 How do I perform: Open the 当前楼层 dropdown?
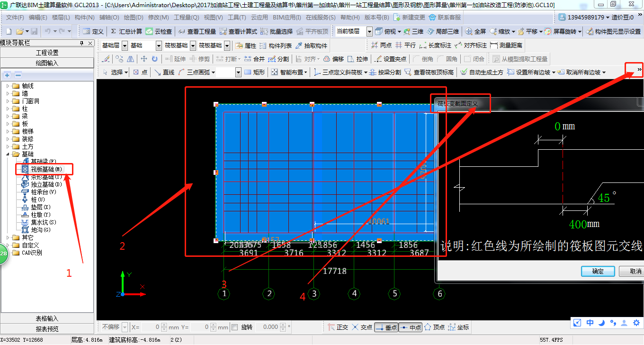click(x=370, y=31)
